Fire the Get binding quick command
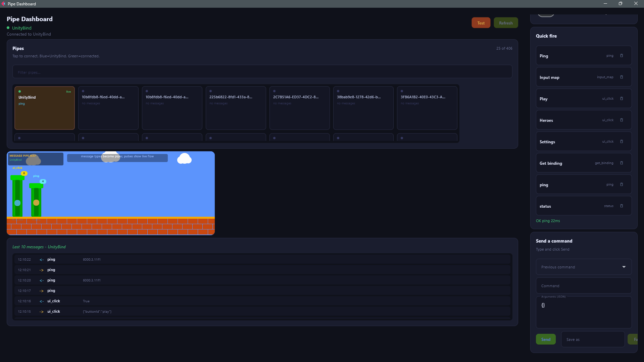Image resolution: width=644 pixels, height=362 pixels. tap(584, 163)
